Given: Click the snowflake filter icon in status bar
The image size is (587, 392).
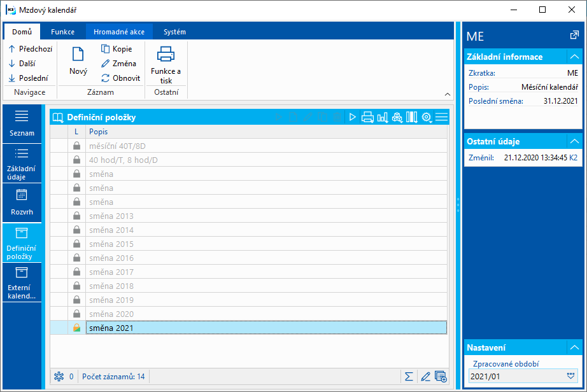Looking at the screenshot, I should tap(59, 376).
